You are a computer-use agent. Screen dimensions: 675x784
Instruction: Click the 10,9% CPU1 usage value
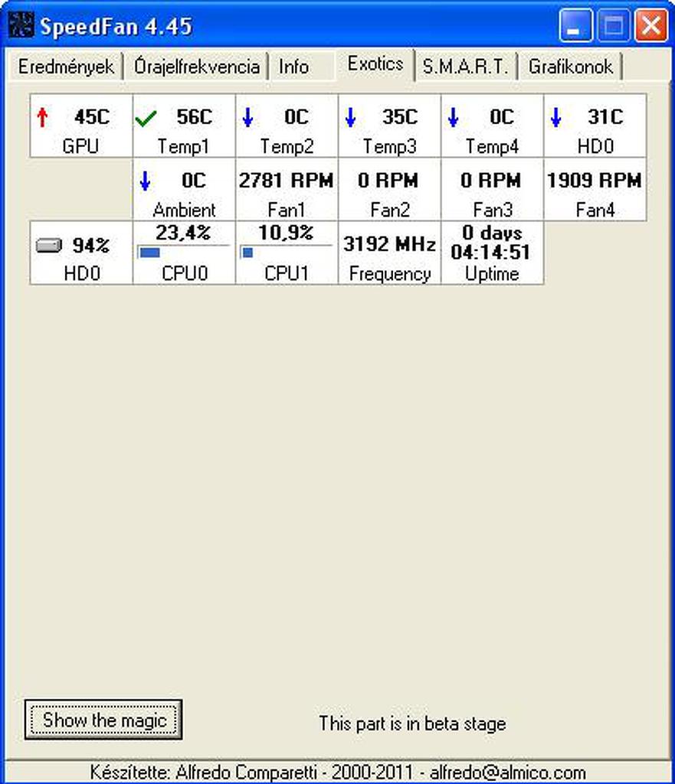[x=286, y=233]
